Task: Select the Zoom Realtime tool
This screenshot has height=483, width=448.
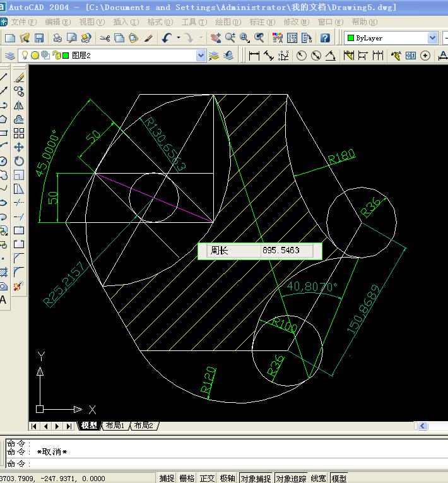Action: 230,38
